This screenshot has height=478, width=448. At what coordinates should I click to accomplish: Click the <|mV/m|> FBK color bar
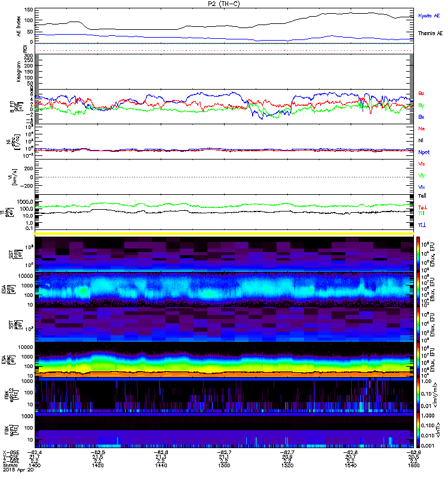pos(418,394)
